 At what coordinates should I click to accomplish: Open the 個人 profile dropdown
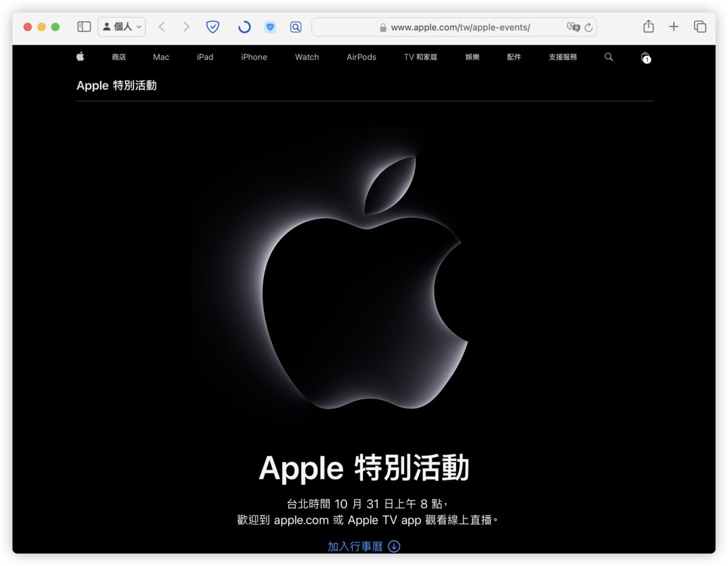coord(121,27)
